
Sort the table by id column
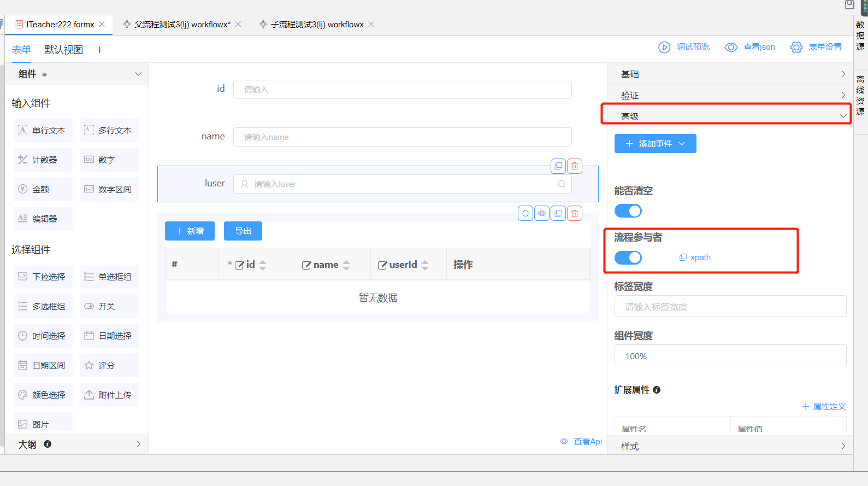263,265
